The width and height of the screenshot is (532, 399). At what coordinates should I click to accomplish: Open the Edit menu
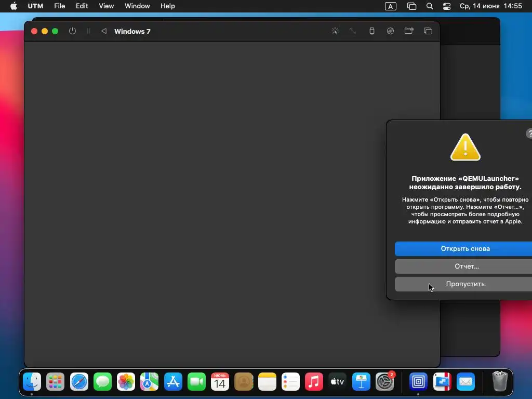[82, 6]
